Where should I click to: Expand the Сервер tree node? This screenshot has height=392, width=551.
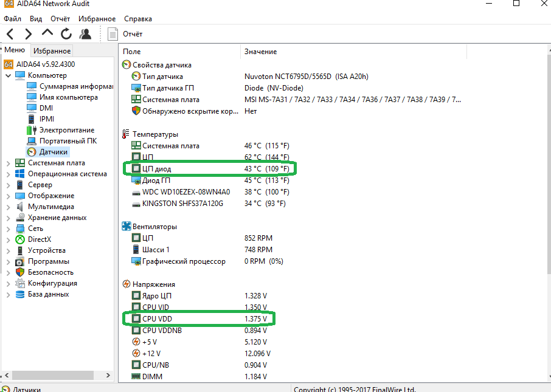[x=8, y=185]
